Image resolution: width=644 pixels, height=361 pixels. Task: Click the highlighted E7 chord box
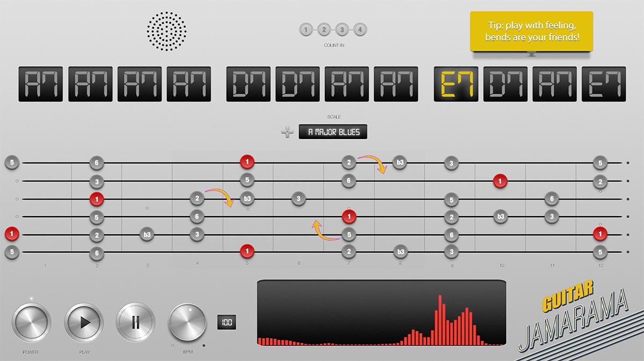pos(456,84)
